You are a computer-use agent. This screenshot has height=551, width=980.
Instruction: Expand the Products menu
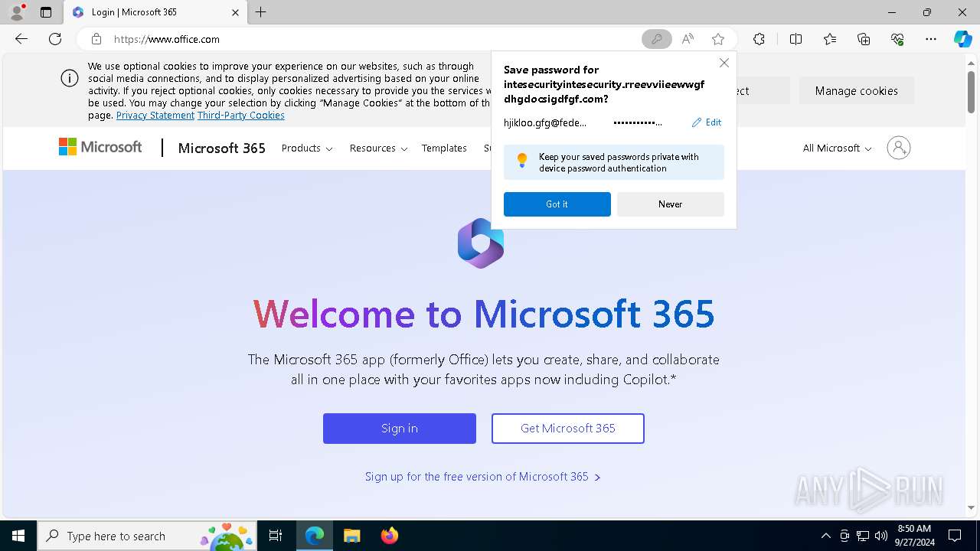pos(307,148)
